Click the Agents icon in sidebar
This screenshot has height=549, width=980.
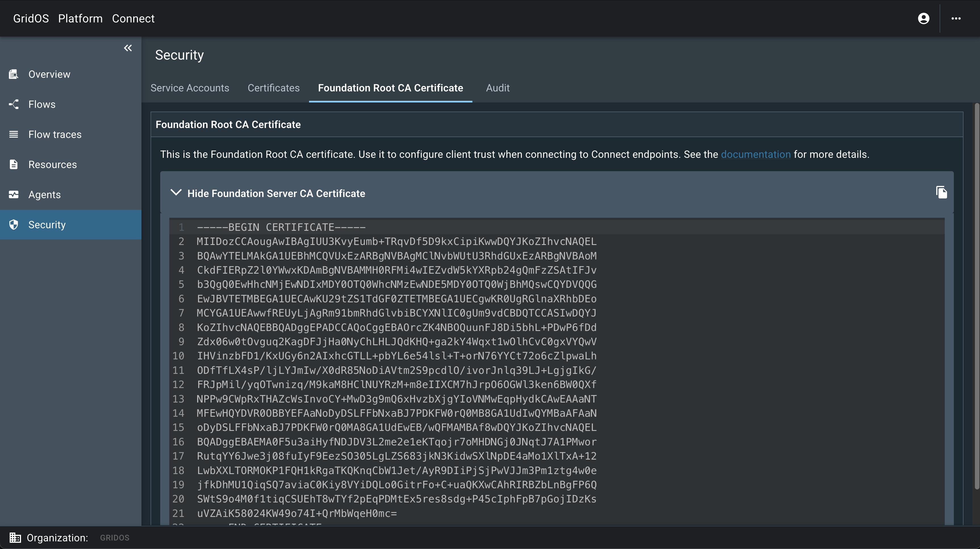tap(14, 194)
